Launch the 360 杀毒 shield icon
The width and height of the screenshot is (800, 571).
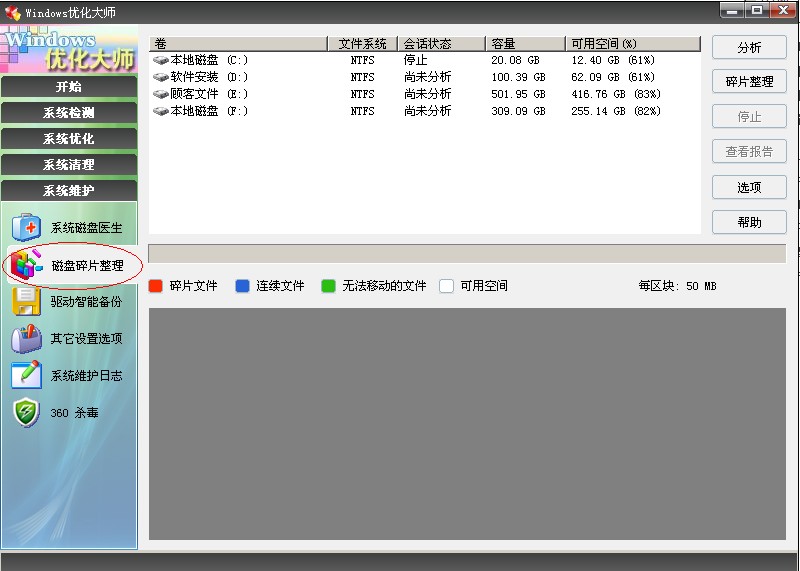click(26, 412)
